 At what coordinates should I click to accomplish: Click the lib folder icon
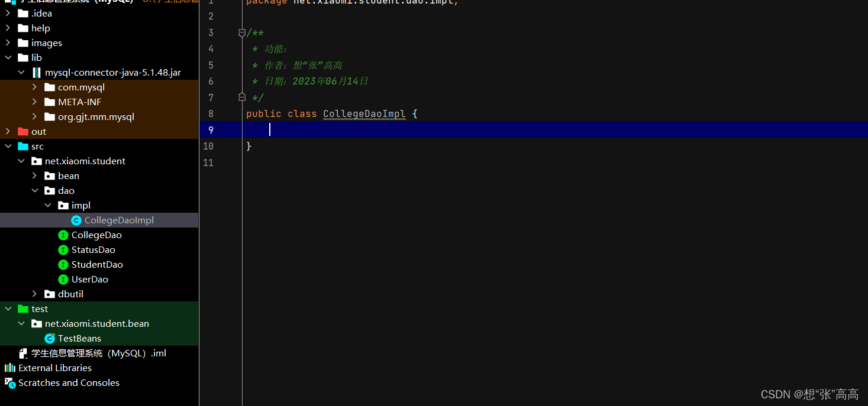pyautogui.click(x=23, y=57)
